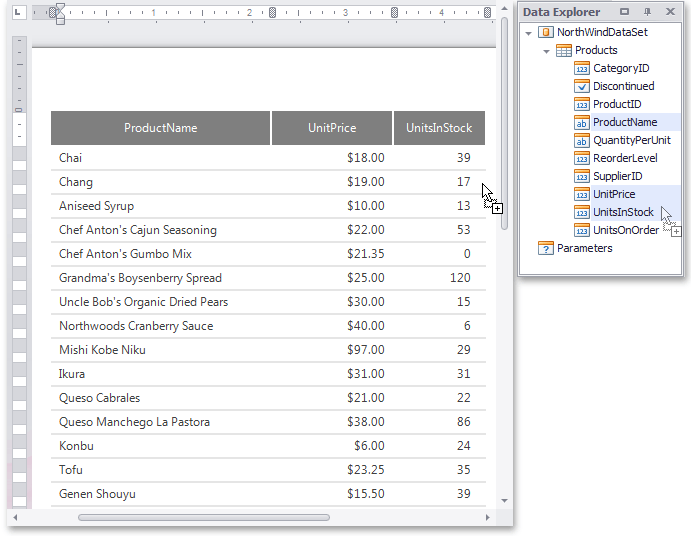Close the Data Explorer panel
This screenshot has height=536, width=695.
(670, 12)
